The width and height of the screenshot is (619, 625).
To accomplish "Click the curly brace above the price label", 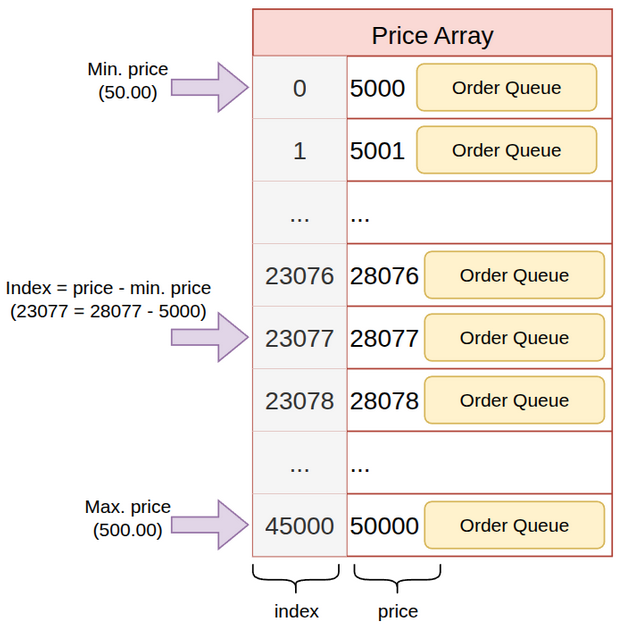I will coord(398,578).
